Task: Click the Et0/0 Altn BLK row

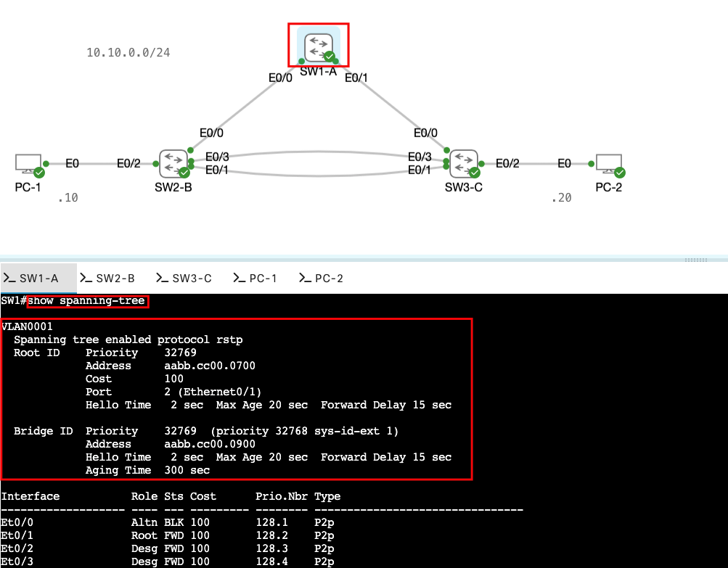Action: [x=167, y=522]
